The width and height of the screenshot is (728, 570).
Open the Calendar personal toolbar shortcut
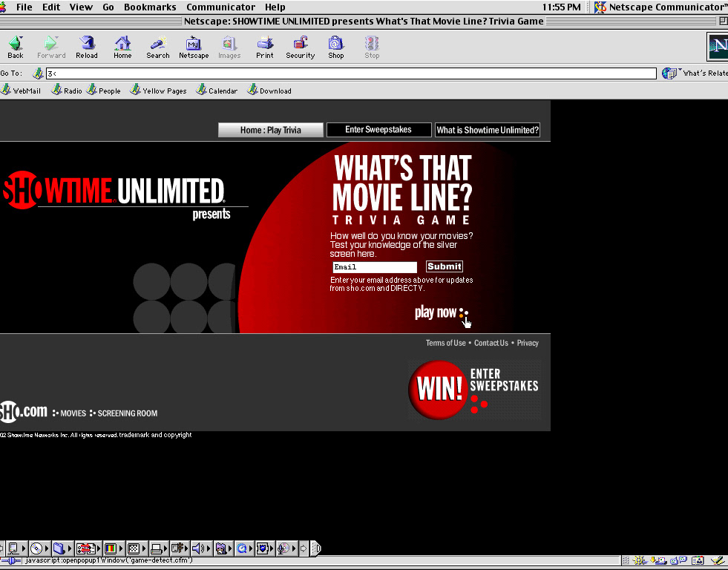coord(217,90)
